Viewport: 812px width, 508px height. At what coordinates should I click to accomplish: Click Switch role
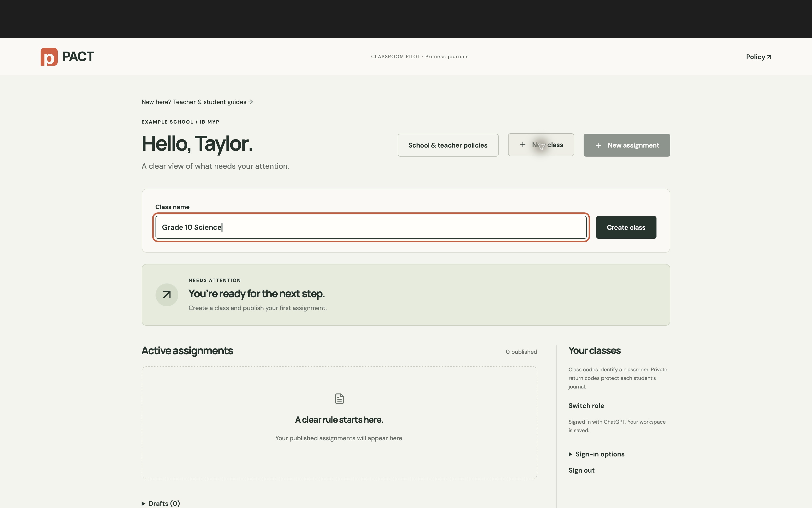click(586, 406)
